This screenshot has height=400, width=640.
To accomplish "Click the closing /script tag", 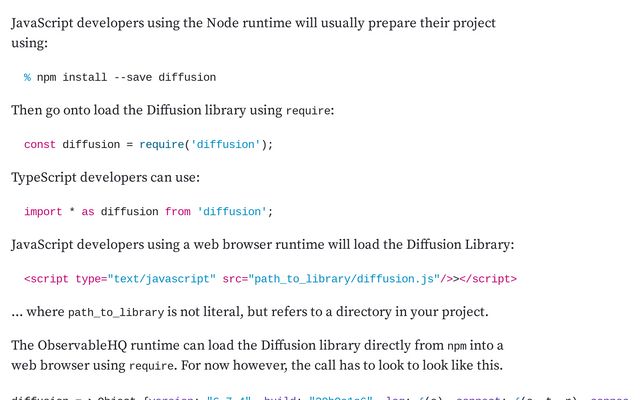I will 488,279.
